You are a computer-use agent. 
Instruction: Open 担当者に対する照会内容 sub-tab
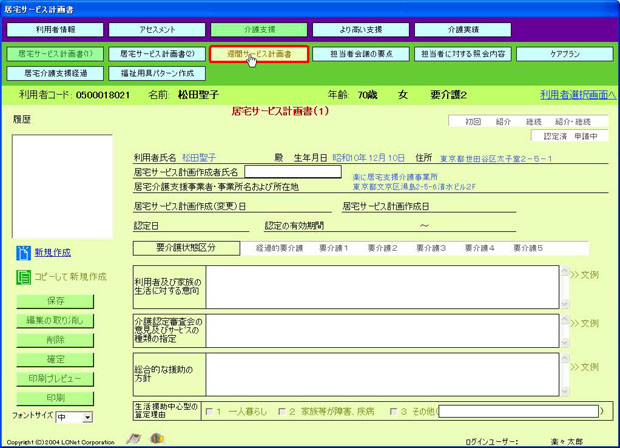click(463, 54)
